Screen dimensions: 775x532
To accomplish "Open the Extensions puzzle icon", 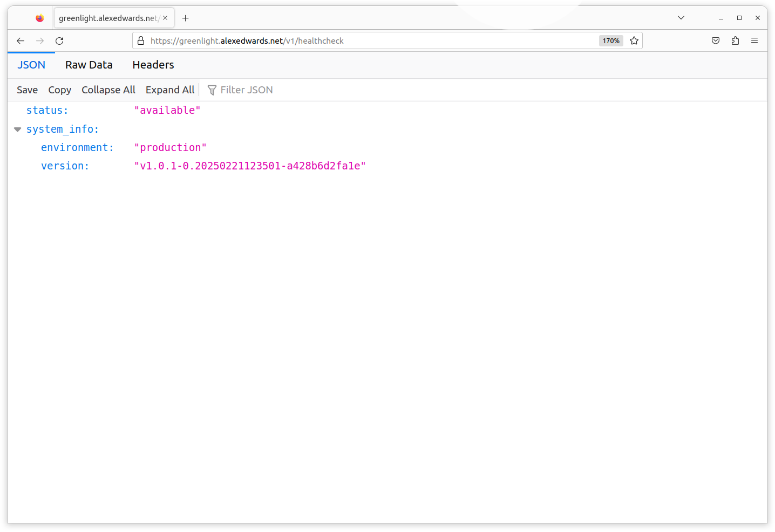I will (x=735, y=41).
